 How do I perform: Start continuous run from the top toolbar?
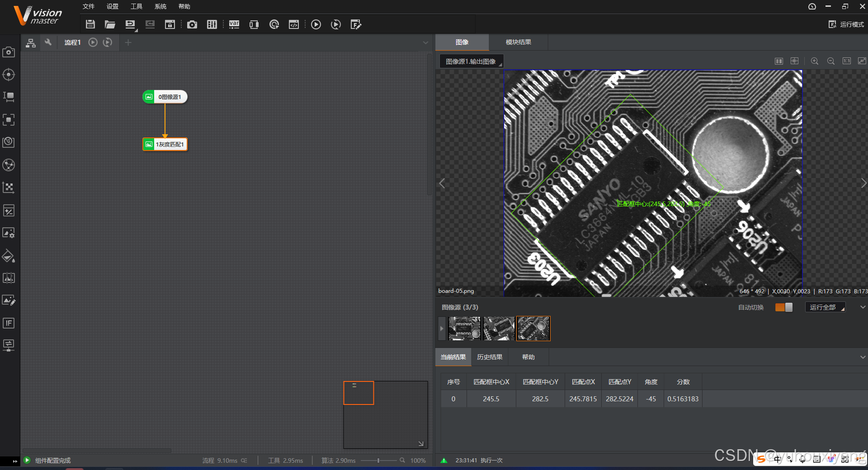tap(336, 24)
